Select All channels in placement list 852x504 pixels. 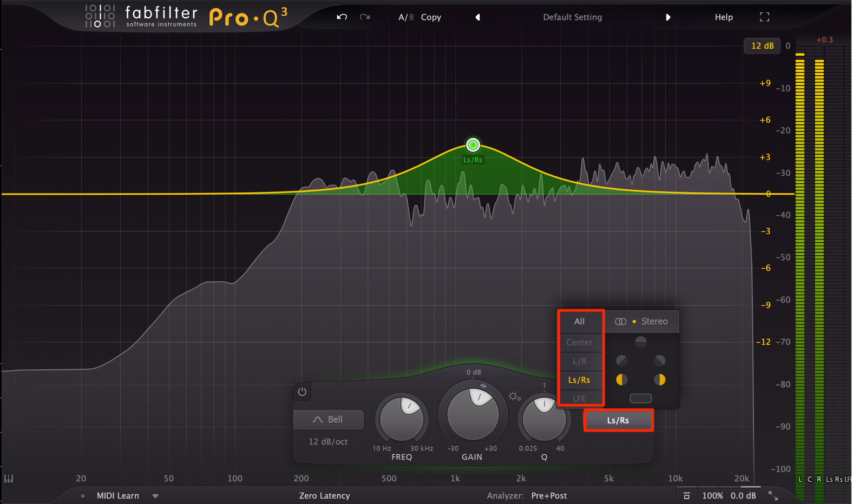point(579,321)
